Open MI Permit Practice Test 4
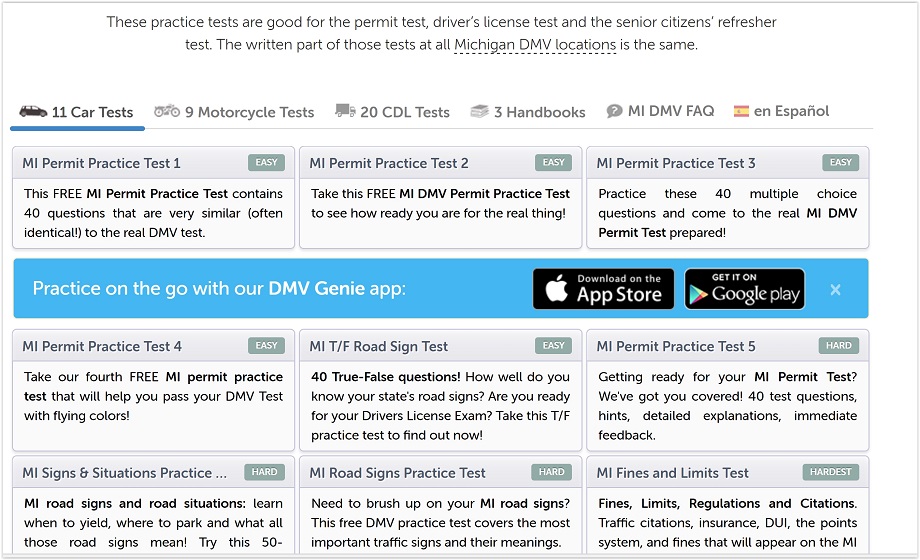Viewport: 920px width, 560px height. (x=102, y=346)
